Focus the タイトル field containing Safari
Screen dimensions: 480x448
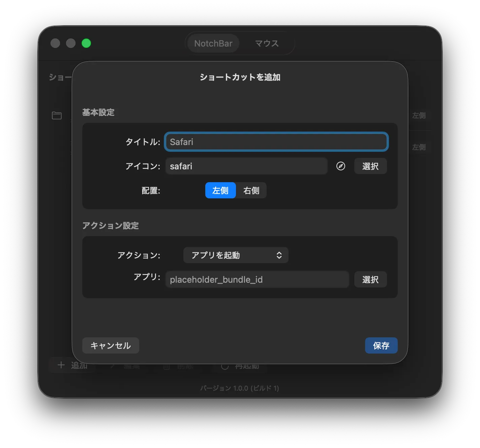276,142
